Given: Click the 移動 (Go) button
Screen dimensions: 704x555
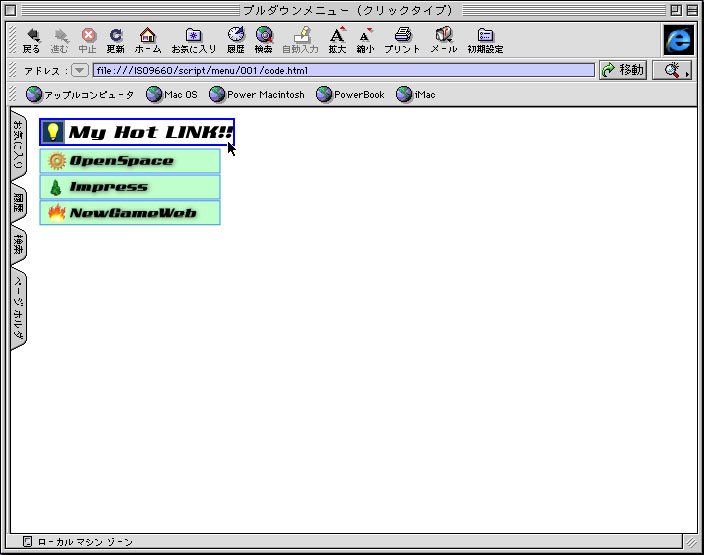Looking at the screenshot, I should [x=622, y=70].
